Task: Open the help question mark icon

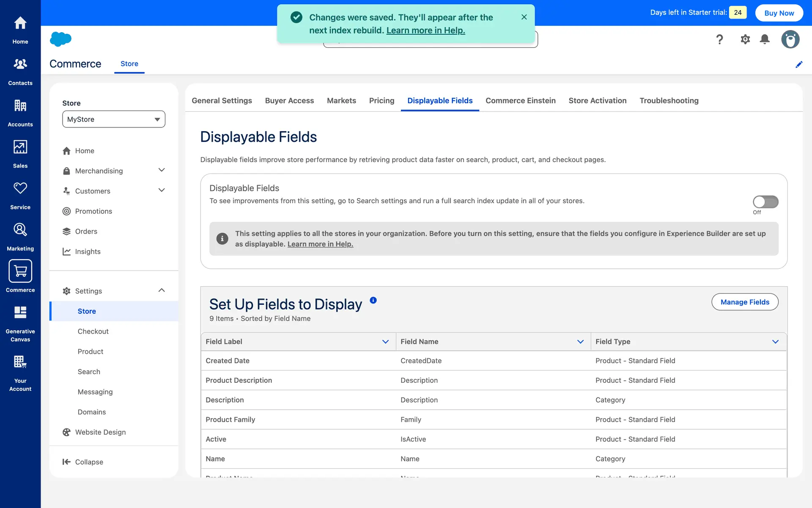Action: pyautogui.click(x=719, y=39)
